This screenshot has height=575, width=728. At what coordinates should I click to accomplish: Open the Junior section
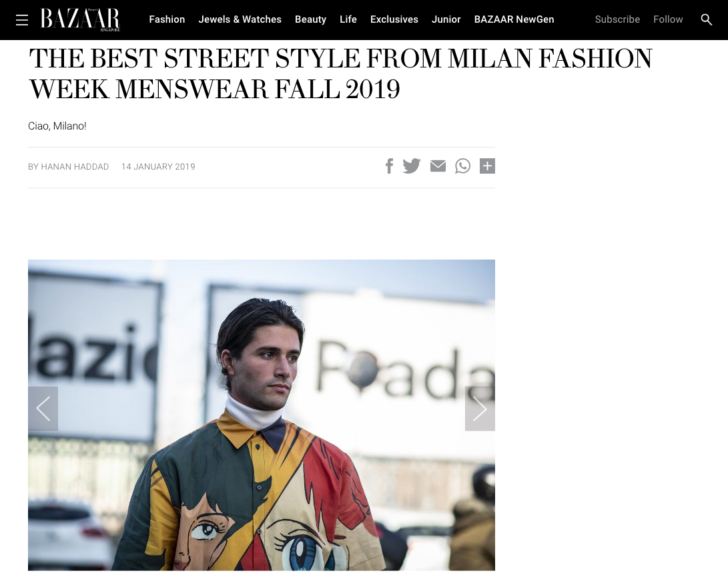coord(446,19)
